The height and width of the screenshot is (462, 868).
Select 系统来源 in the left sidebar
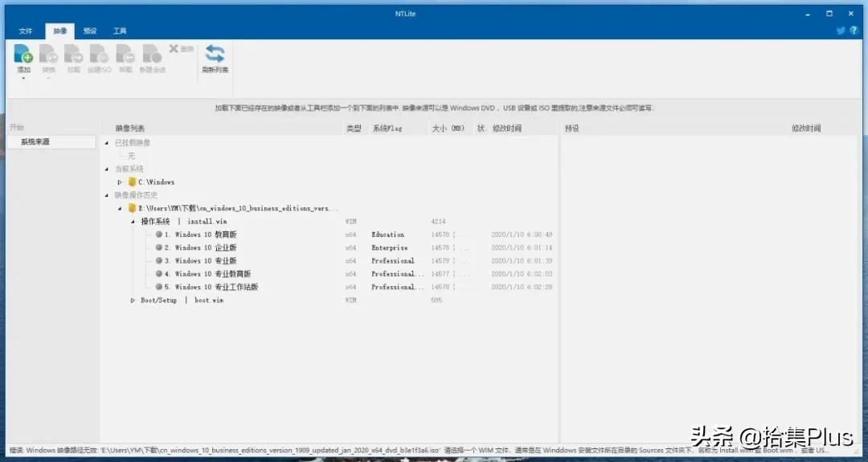(51, 142)
